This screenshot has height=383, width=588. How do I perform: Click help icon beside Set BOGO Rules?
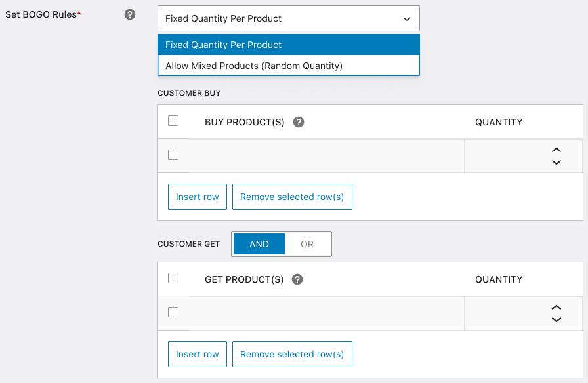point(130,14)
